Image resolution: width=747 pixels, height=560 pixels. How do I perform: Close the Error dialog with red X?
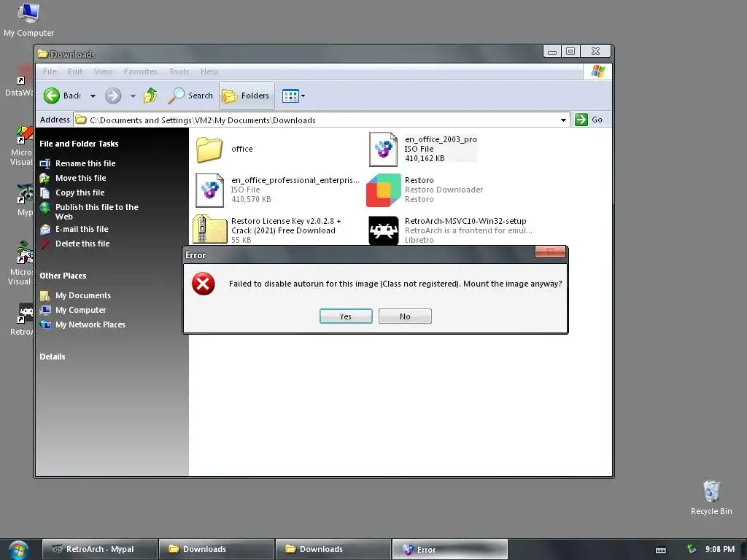(x=550, y=252)
